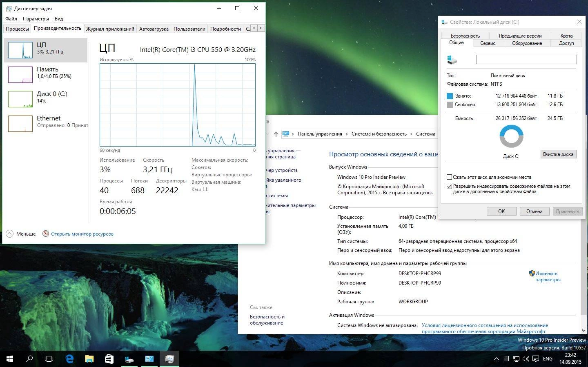Switch to the Процессы tab

point(17,29)
